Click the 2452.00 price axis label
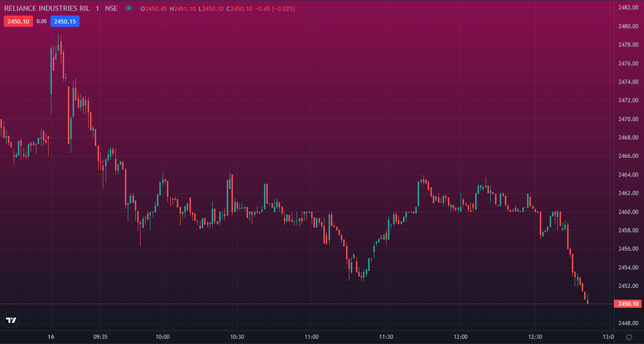 pos(628,286)
